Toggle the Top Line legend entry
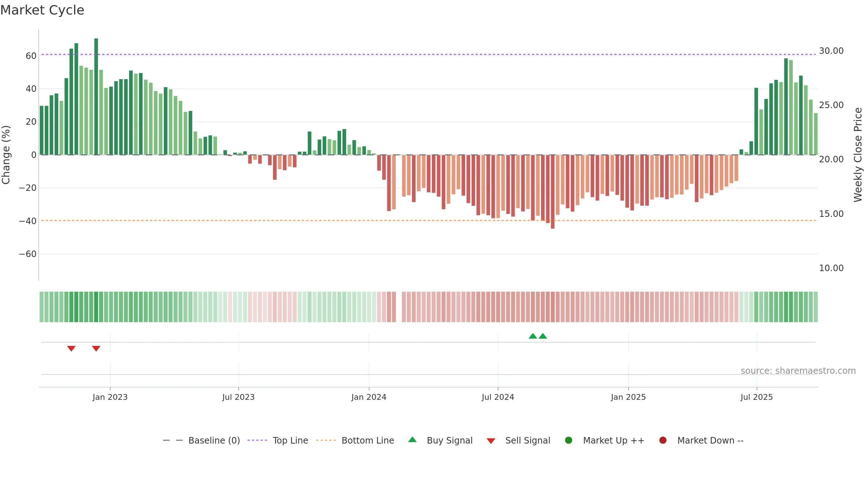This screenshot has height=488, width=868. tap(278, 440)
